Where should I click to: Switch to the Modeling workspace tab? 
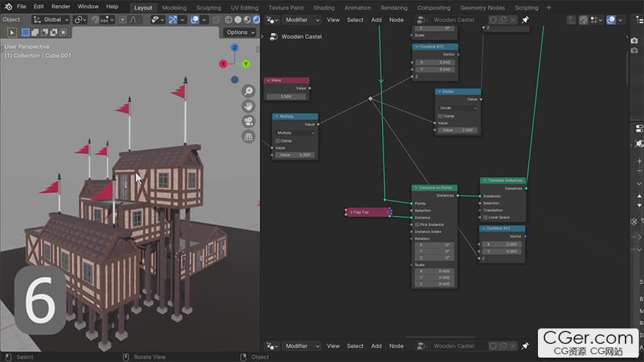[174, 8]
